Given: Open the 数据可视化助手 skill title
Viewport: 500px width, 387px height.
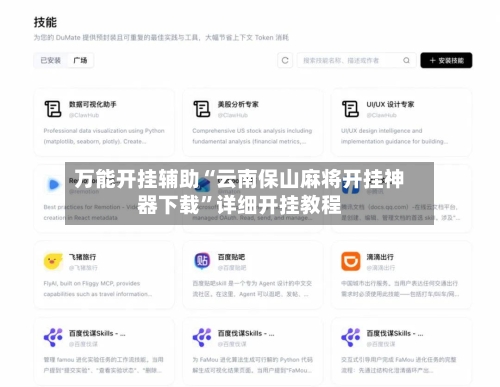Looking at the screenshot, I should (93, 104).
